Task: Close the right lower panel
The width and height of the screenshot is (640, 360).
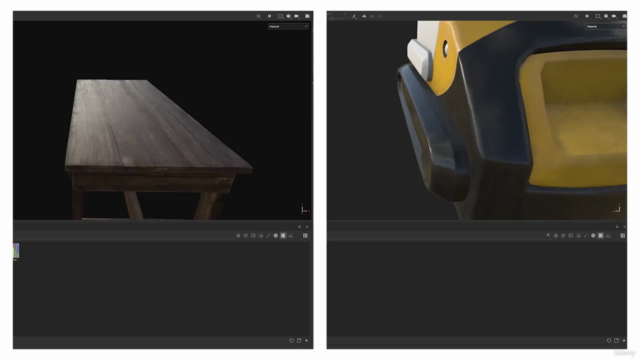Action: [x=625, y=227]
